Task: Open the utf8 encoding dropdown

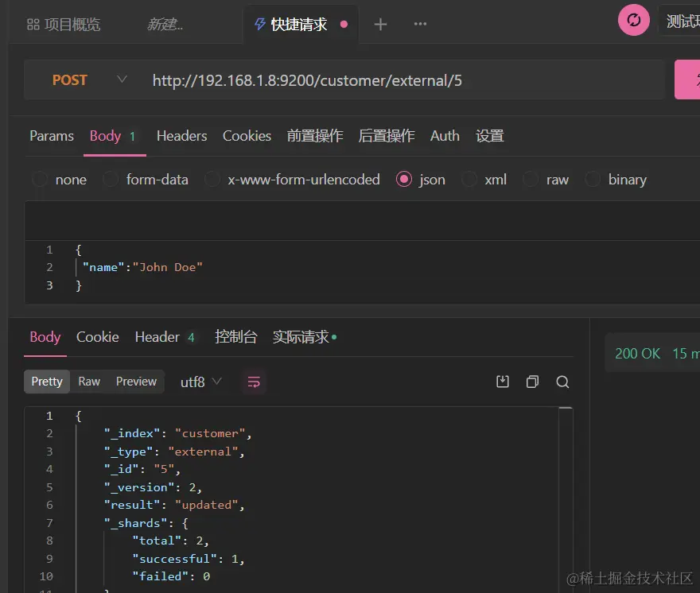Action: [x=201, y=382]
